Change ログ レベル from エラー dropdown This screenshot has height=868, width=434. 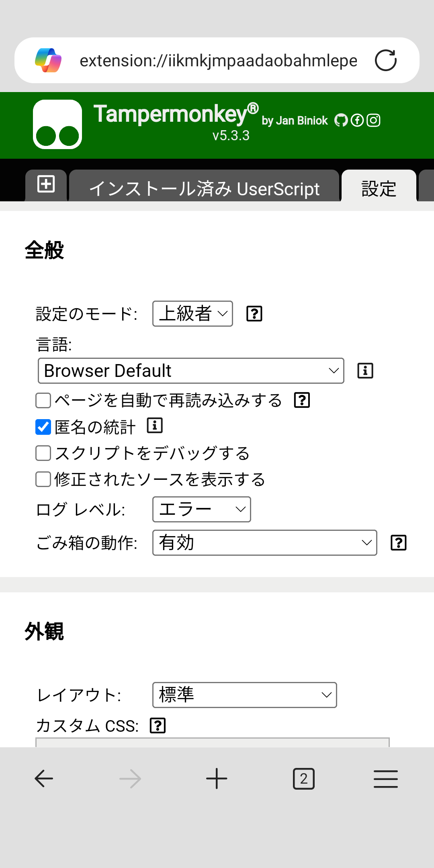(201, 509)
